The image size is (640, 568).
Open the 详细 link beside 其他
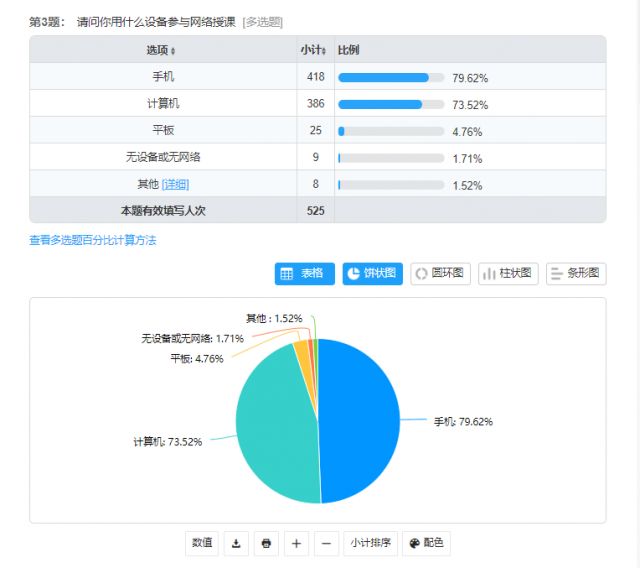[x=175, y=184]
